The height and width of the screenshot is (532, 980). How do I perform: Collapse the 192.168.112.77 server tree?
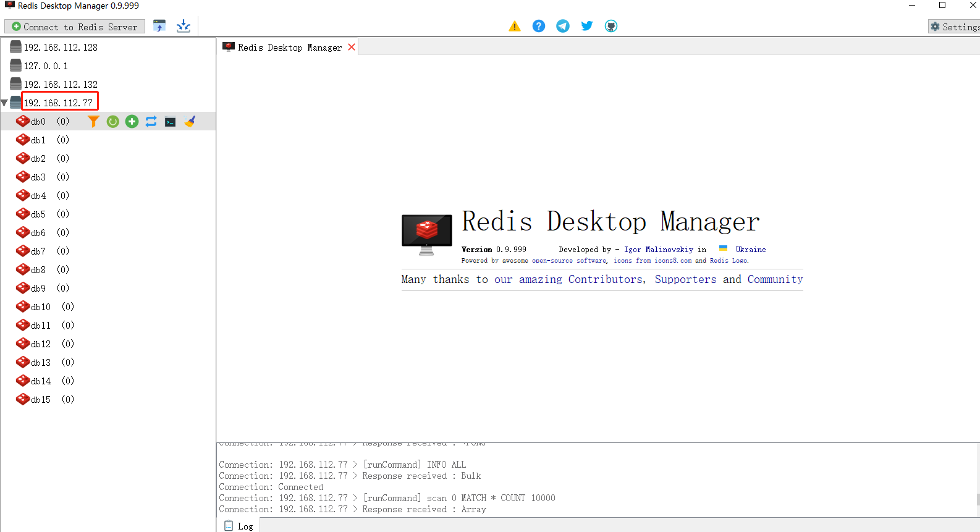pos(4,103)
